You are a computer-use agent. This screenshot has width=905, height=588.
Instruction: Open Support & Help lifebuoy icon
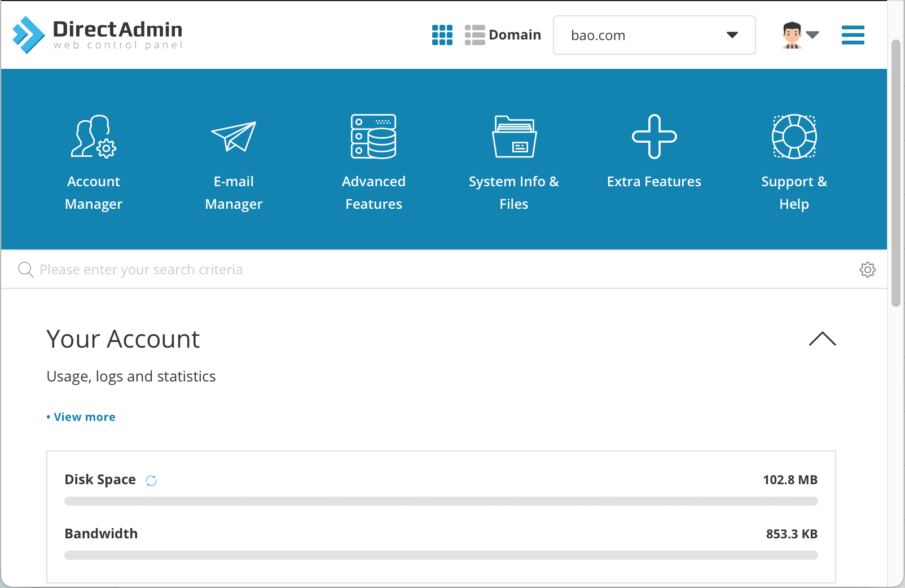click(x=794, y=137)
